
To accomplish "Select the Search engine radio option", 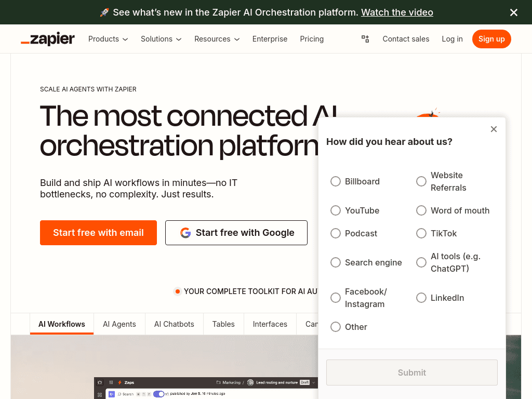I will [336, 262].
